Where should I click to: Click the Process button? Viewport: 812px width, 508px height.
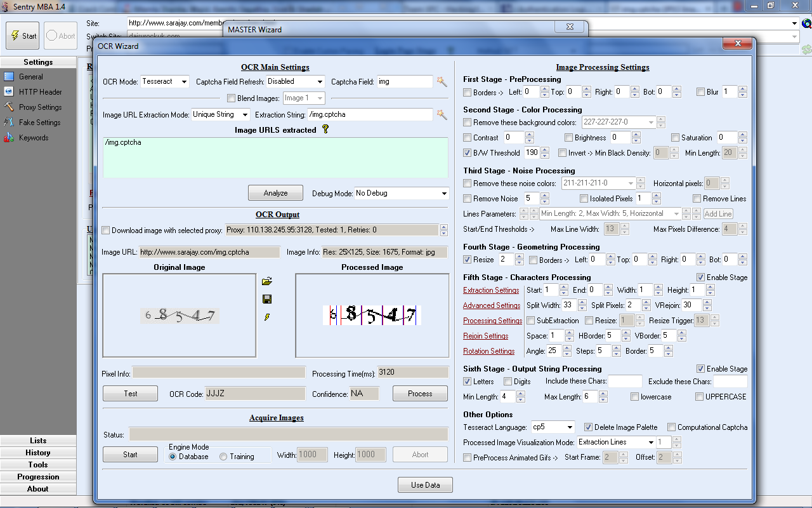coord(420,394)
